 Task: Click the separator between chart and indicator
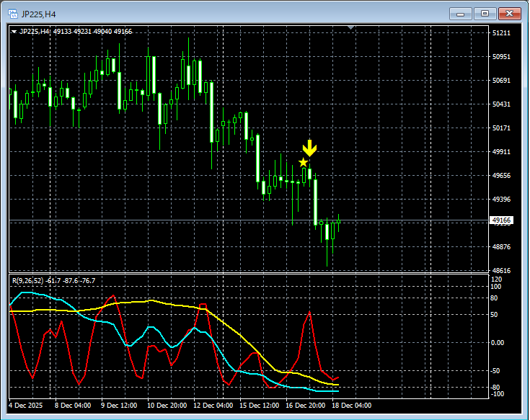tap(245, 273)
